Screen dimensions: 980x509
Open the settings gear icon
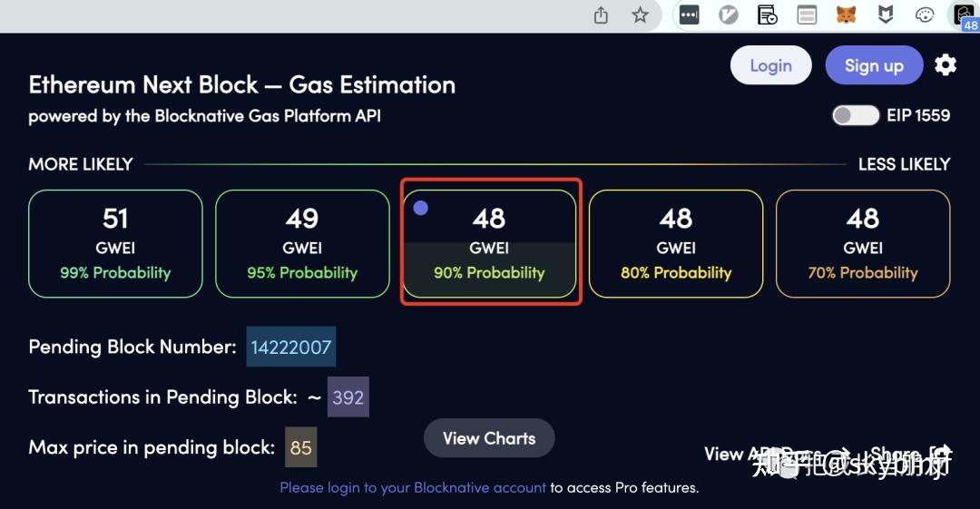946,65
